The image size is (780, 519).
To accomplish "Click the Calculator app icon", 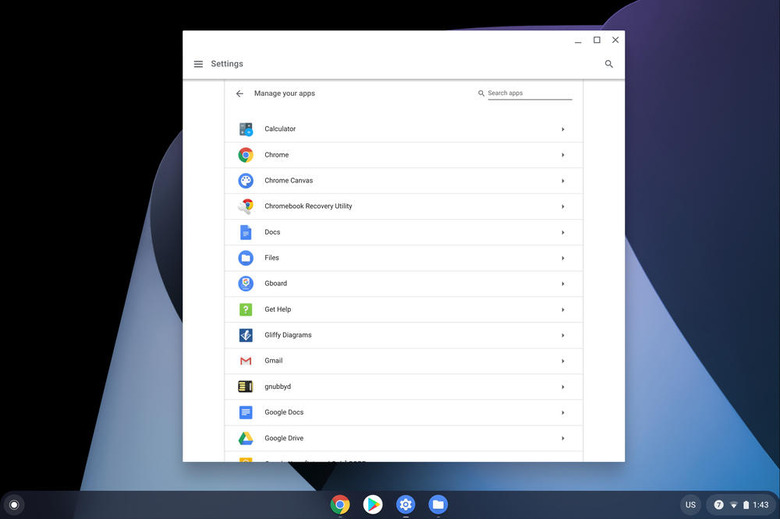I will coord(246,129).
